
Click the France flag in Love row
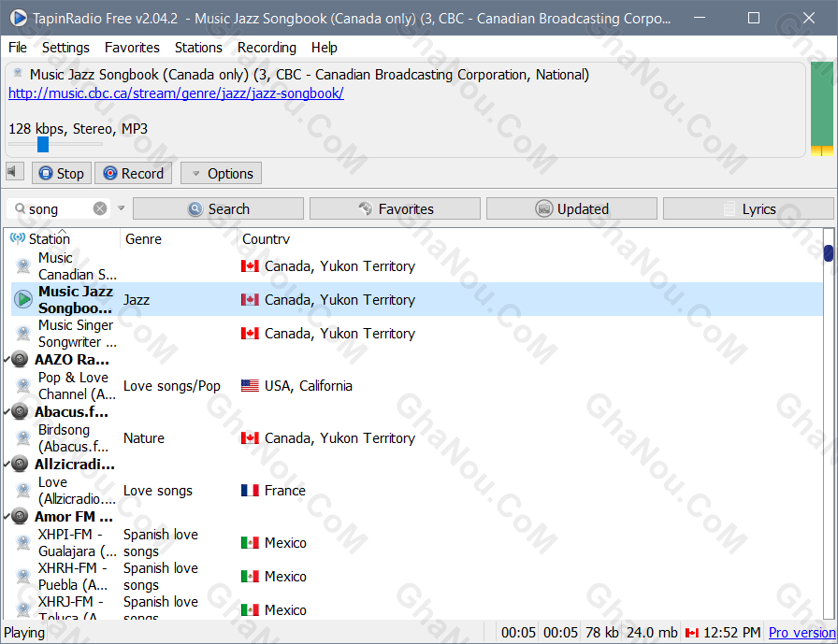[250, 490]
